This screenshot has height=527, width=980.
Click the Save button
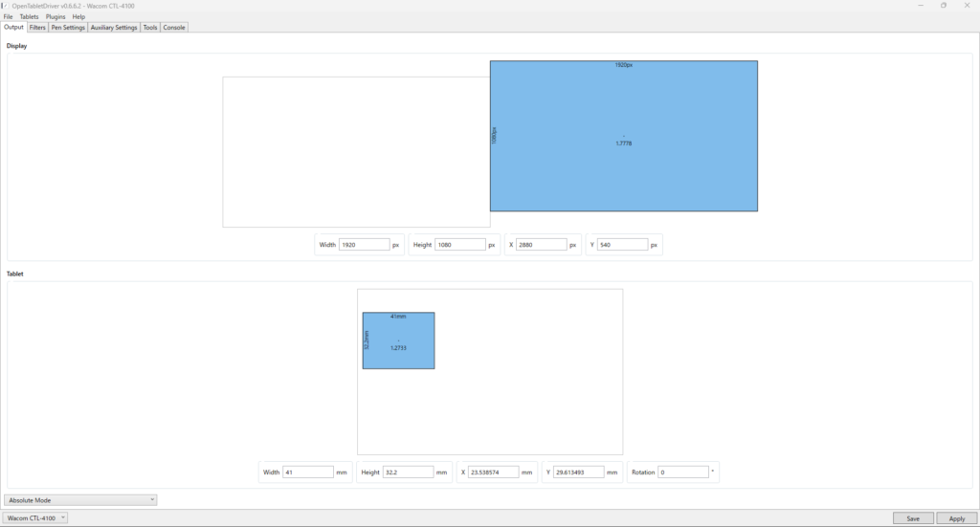tap(913, 518)
